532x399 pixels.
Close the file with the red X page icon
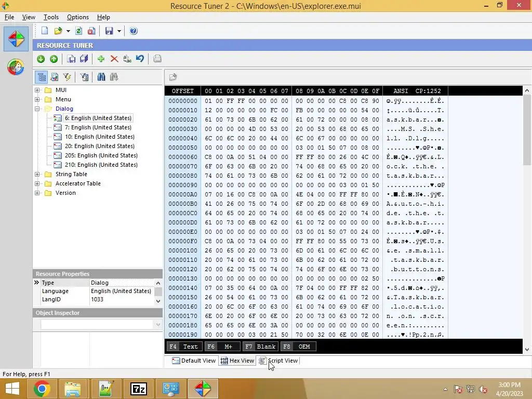(91, 31)
